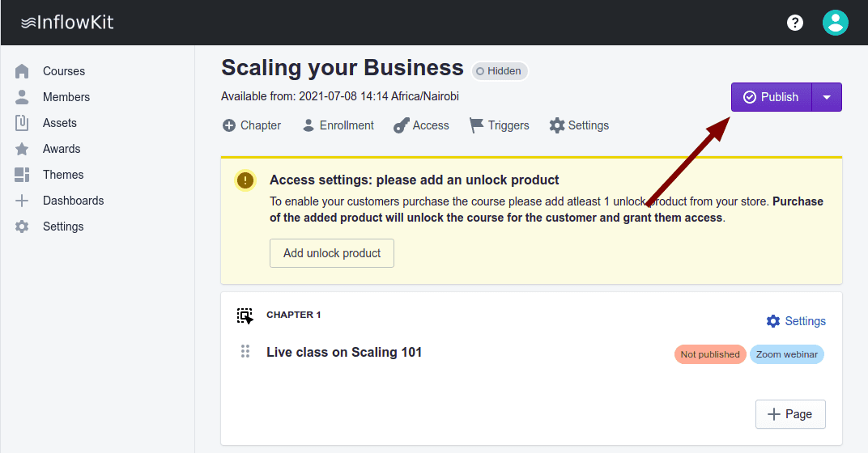Screen dimensions: 868x453
Task: Click the yellow warning exclamation icon
Action: tap(245, 180)
